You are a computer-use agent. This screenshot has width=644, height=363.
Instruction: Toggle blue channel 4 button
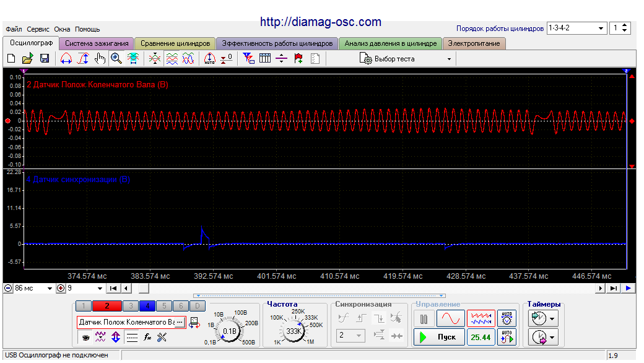pyautogui.click(x=147, y=306)
